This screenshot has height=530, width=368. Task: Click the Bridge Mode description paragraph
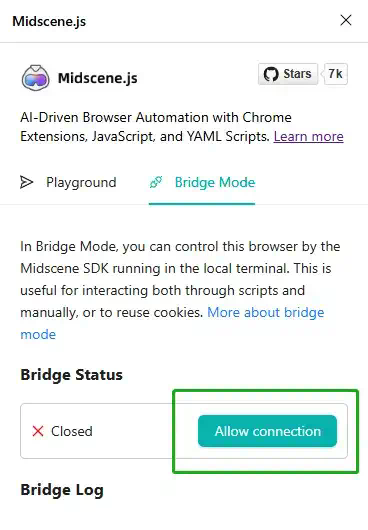180,290
